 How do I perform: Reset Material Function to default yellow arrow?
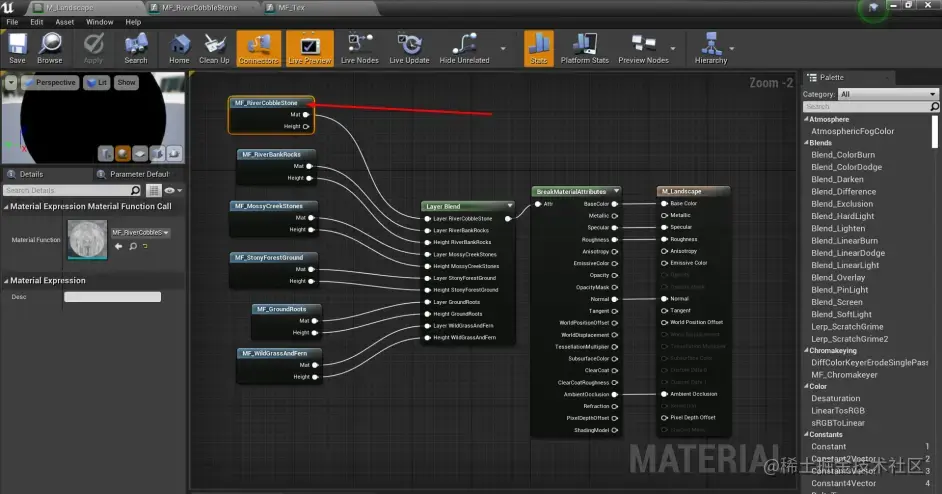coord(145,246)
